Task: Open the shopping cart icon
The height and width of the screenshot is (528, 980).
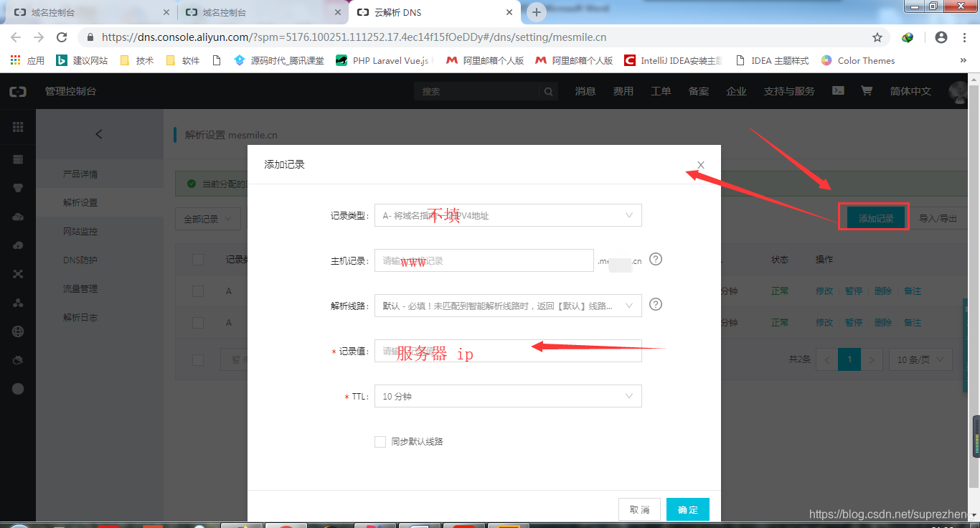Action: [x=867, y=91]
